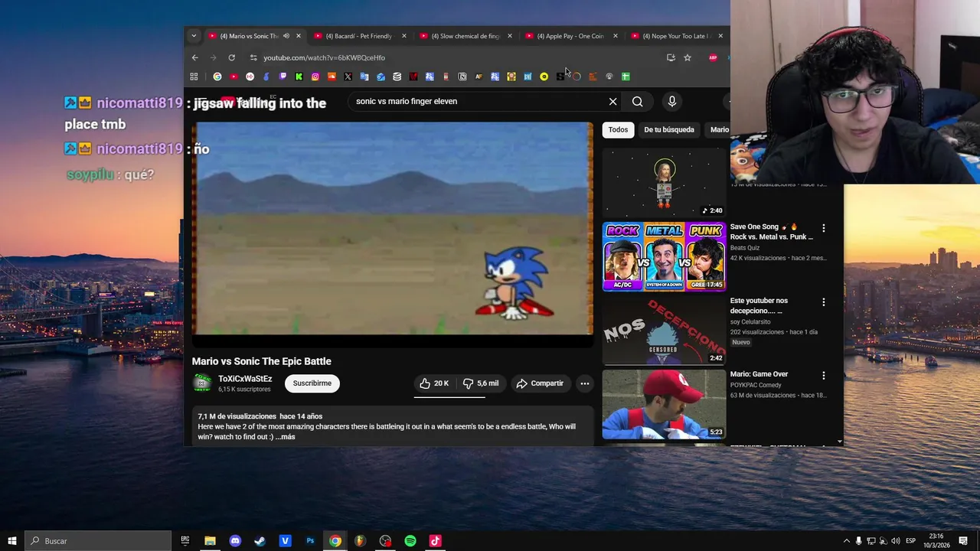The width and height of the screenshot is (980, 551).
Task: Open options for Este youtuber nos decepciono
Action: (824, 302)
